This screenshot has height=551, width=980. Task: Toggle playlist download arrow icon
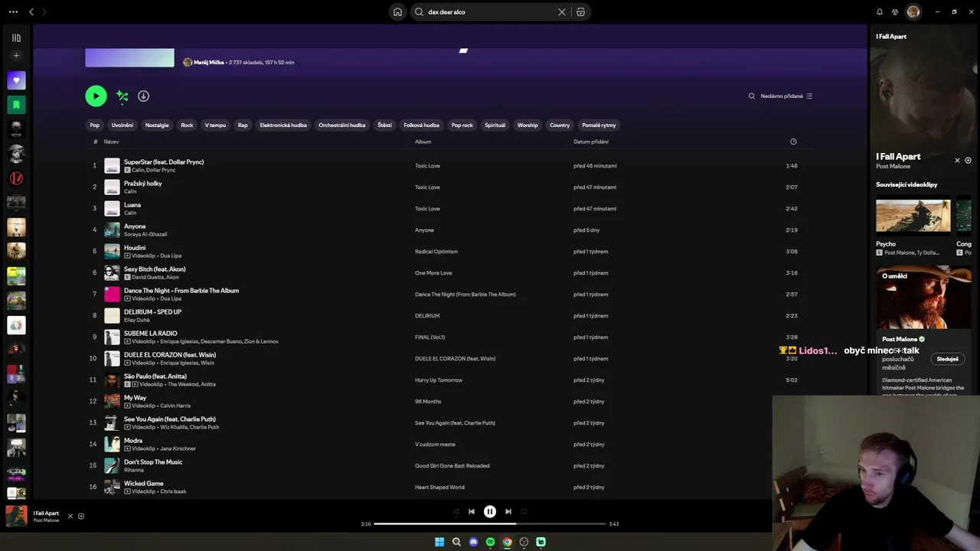pos(143,96)
